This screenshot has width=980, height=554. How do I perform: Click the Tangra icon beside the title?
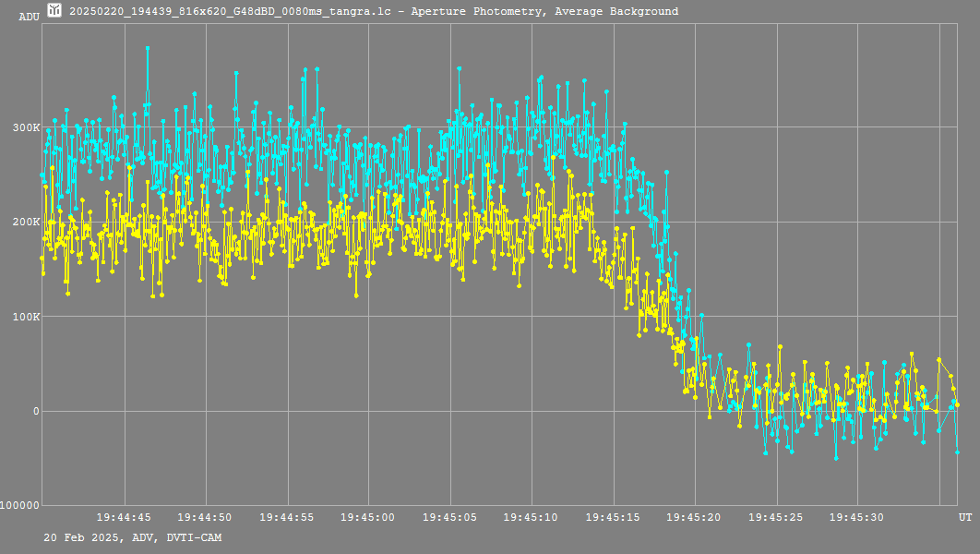point(54,11)
